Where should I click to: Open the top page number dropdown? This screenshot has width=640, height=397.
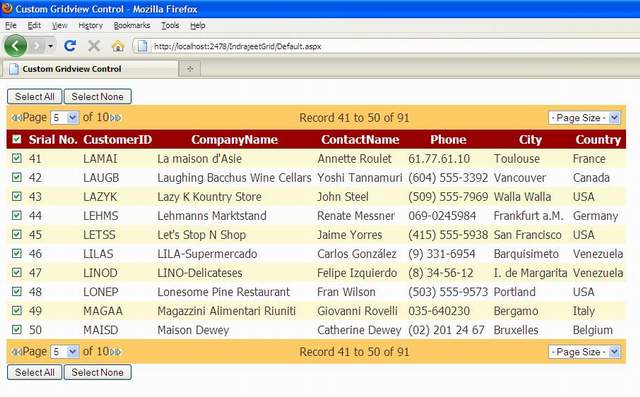point(64,118)
